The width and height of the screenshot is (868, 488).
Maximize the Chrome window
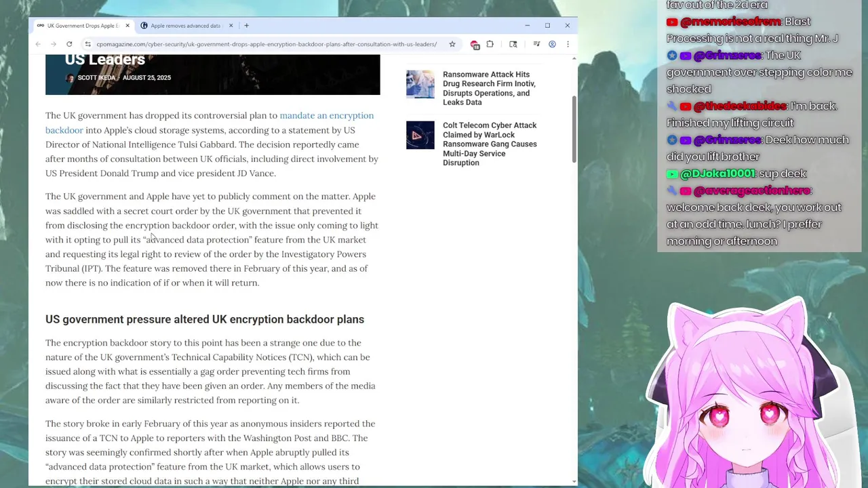tap(547, 26)
